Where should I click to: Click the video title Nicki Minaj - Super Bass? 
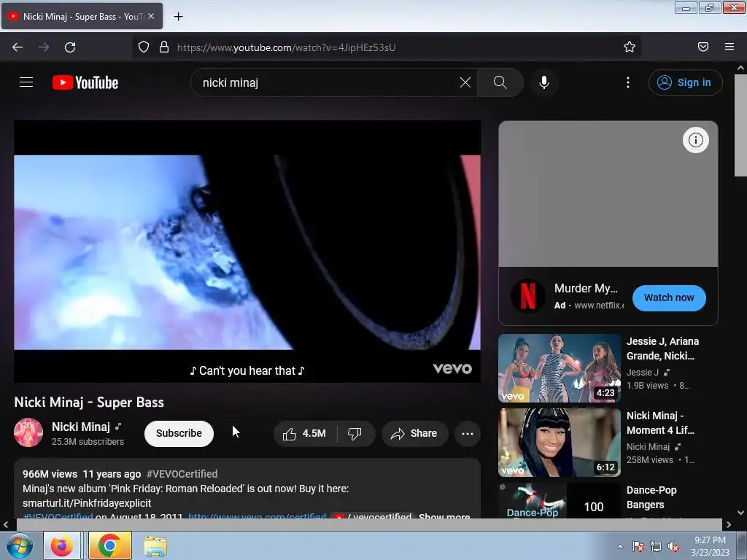(89, 402)
